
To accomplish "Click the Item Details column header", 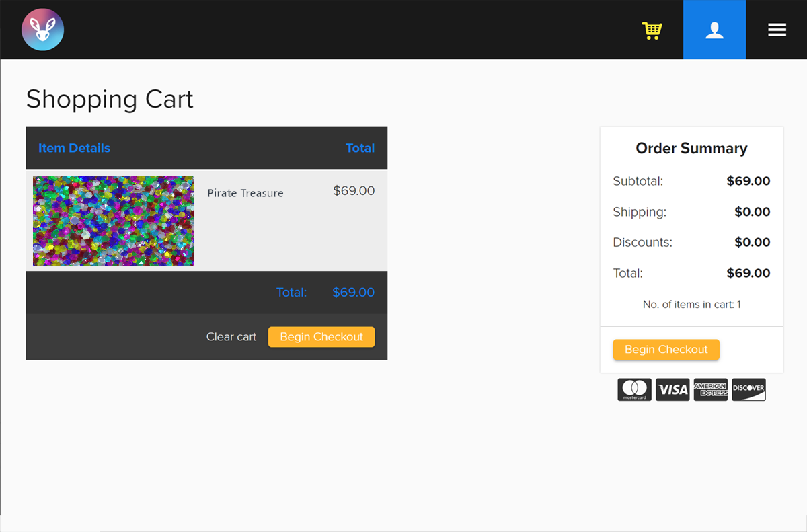I will [74, 148].
